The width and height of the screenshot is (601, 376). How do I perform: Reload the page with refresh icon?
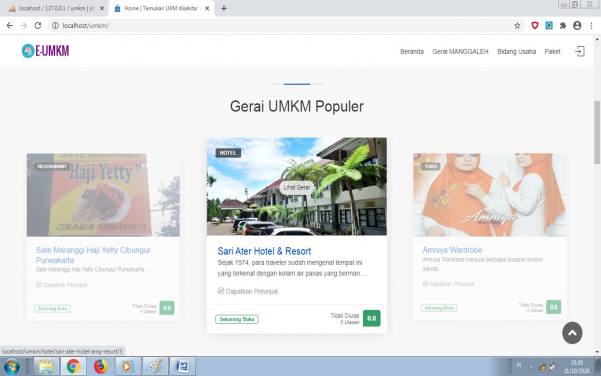pos(38,26)
